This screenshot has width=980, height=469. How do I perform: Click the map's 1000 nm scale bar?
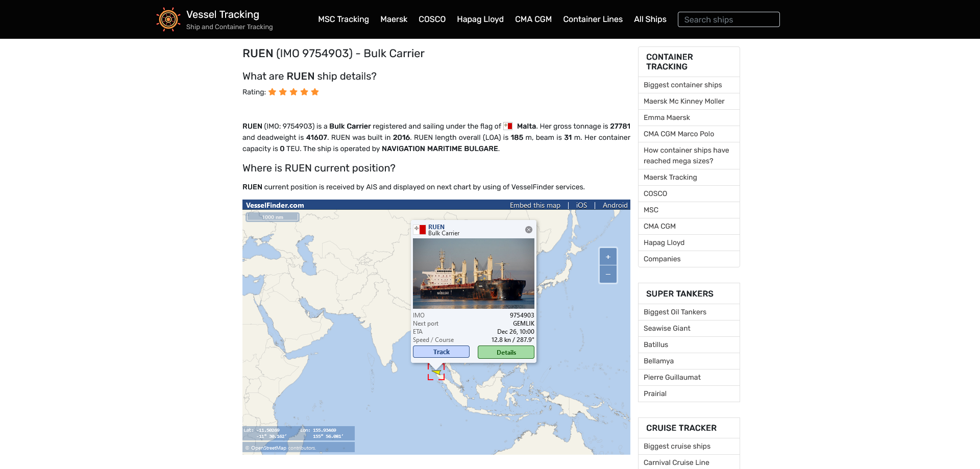(273, 217)
